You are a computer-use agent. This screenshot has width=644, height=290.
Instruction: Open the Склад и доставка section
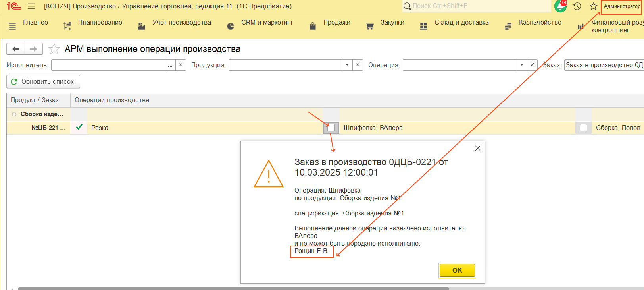[x=461, y=23]
